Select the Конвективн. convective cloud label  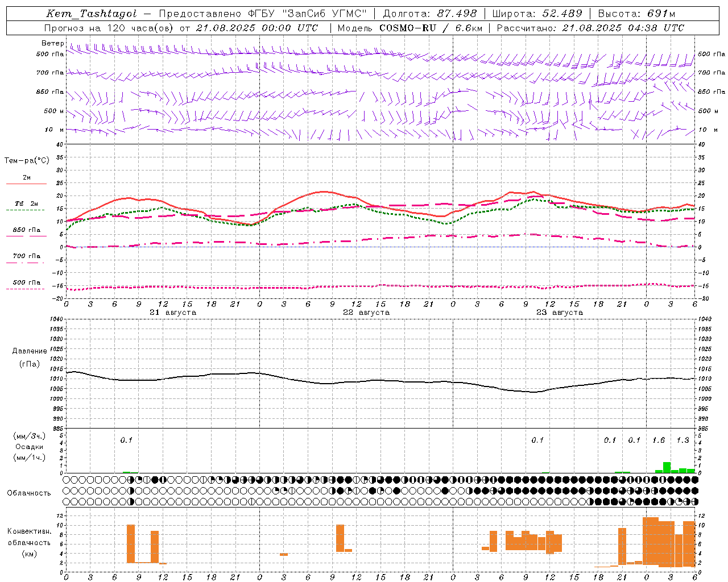pyautogui.click(x=29, y=531)
